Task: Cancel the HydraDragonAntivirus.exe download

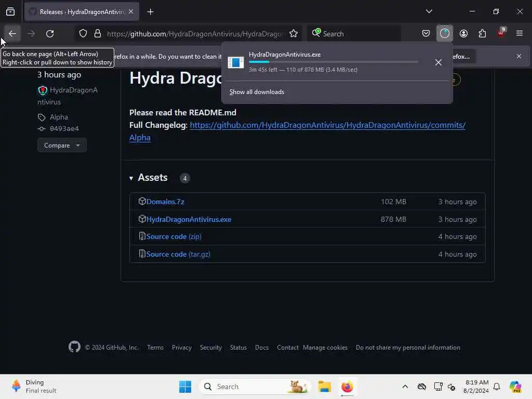Action: click(438, 62)
